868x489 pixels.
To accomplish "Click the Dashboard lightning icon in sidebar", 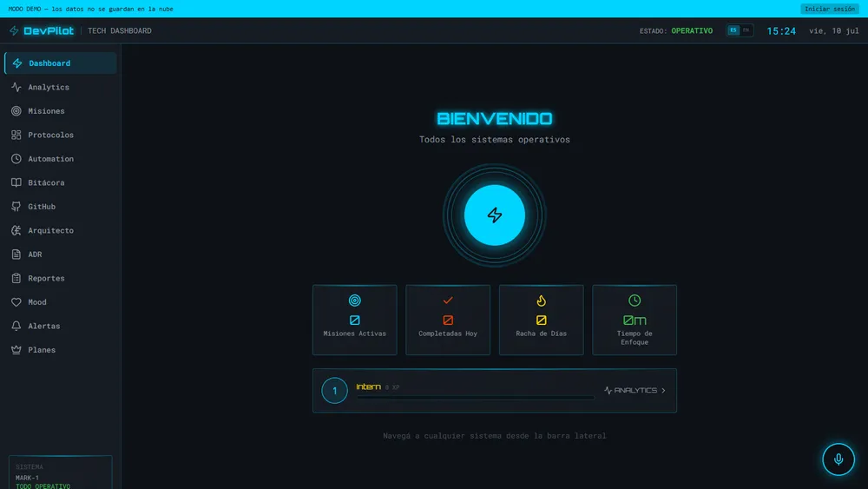I will pyautogui.click(x=17, y=63).
